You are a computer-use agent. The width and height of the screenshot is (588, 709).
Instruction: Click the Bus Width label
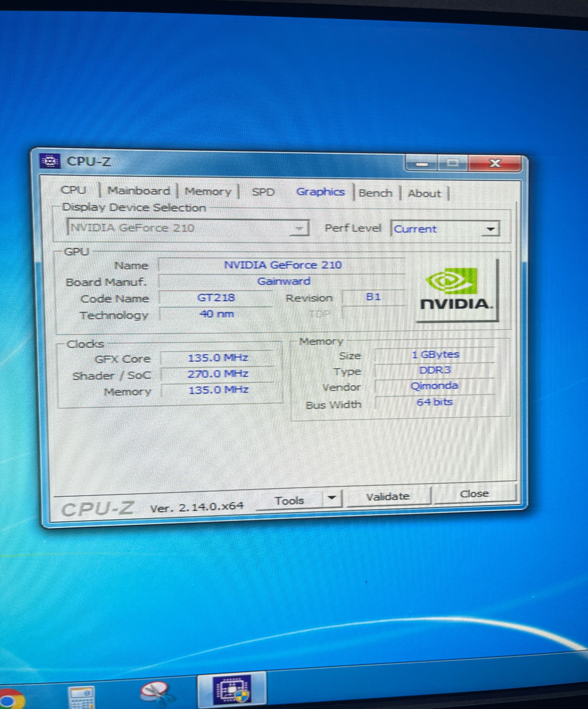(x=334, y=405)
